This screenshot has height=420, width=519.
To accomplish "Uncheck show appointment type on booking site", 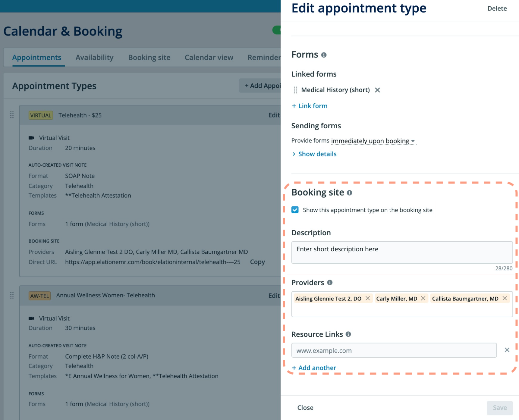I will (x=295, y=210).
